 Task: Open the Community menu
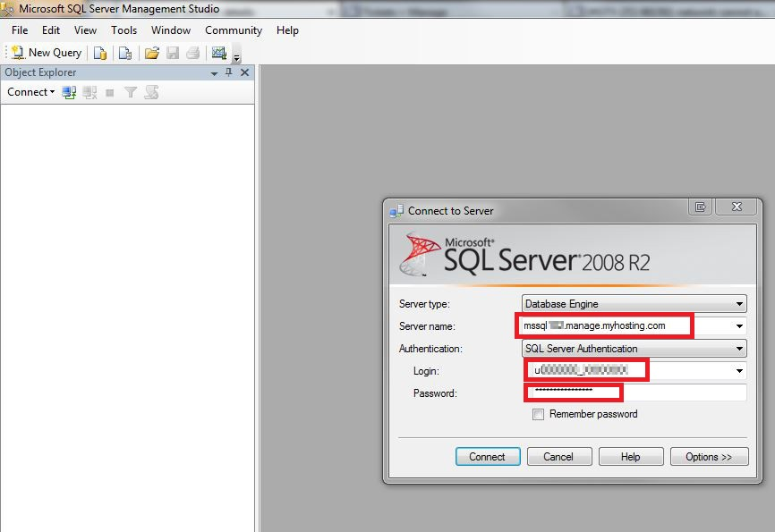(234, 30)
